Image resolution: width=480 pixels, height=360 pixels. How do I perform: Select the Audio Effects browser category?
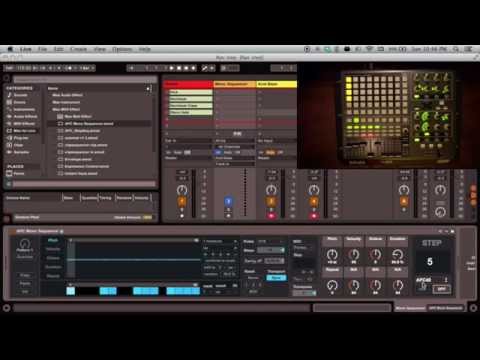click(x=25, y=116)
